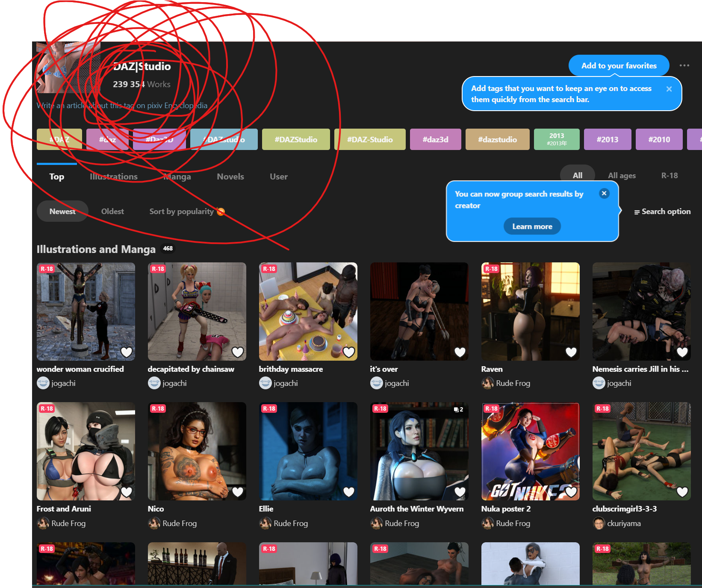Image resolution: width=702 pixels, height=588 pixels.
Task: Open 'Write an article' pixiv Encyclopedia link
Action: [x=122, y=105]
